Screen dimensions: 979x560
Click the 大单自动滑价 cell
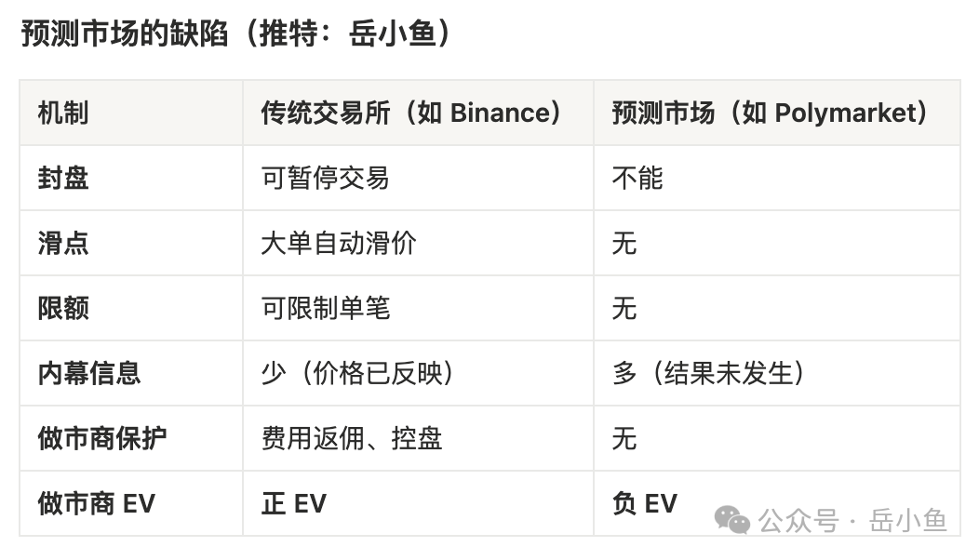pyautogui.click(x=339, y=243)
